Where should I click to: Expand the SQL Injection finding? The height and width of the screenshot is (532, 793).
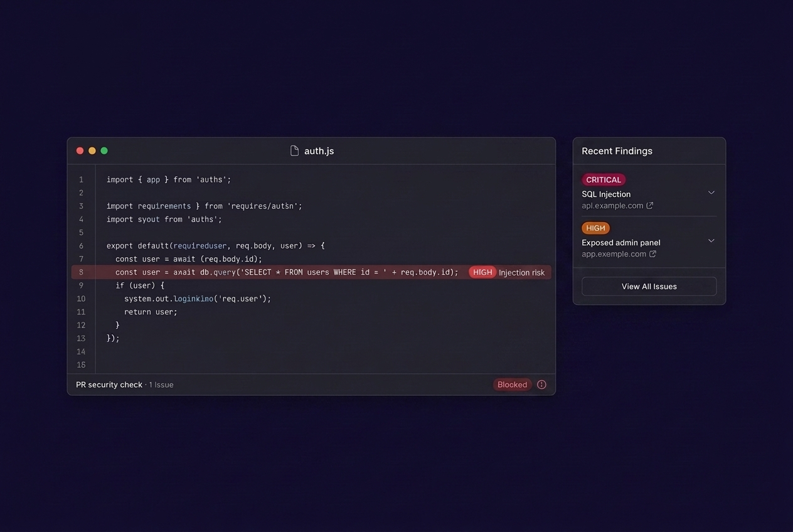point(711,193)
